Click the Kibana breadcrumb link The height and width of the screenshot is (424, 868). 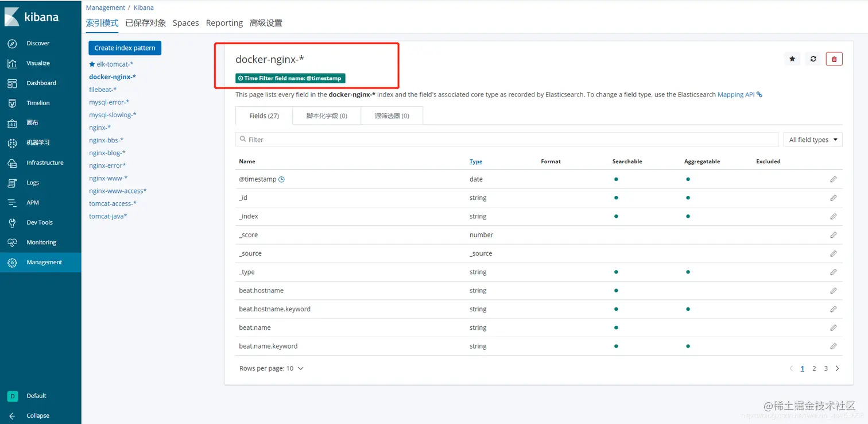coord(144,7)
